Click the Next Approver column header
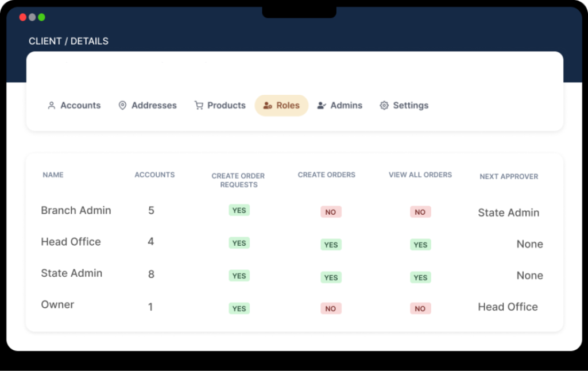588x371 pixels. (x=509, y=176)
